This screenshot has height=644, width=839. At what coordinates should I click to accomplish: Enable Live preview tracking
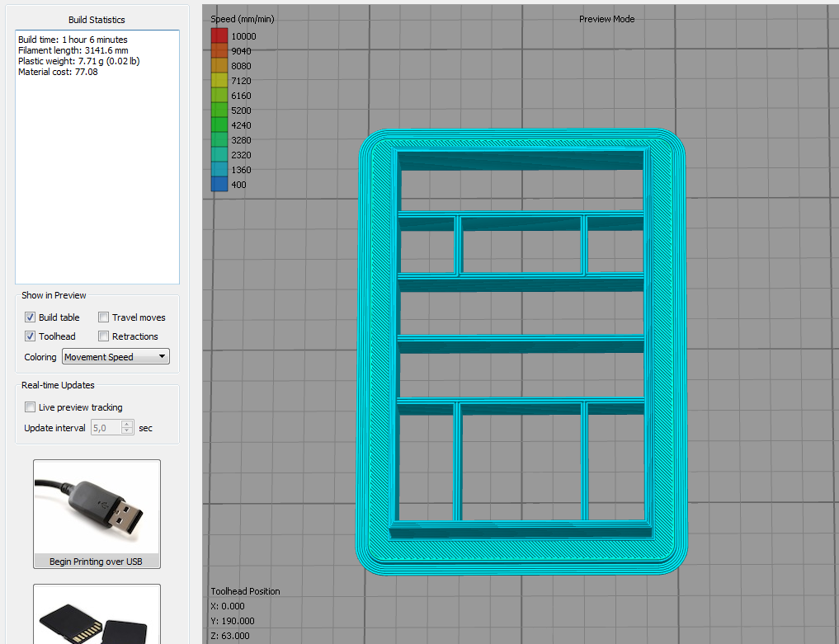click(31, 407)
